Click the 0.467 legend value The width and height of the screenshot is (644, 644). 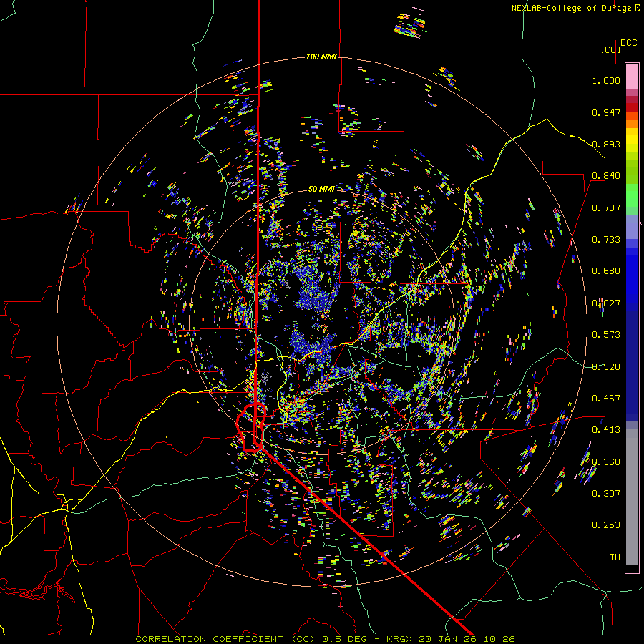pyautogui.click(x=606, y=399)
